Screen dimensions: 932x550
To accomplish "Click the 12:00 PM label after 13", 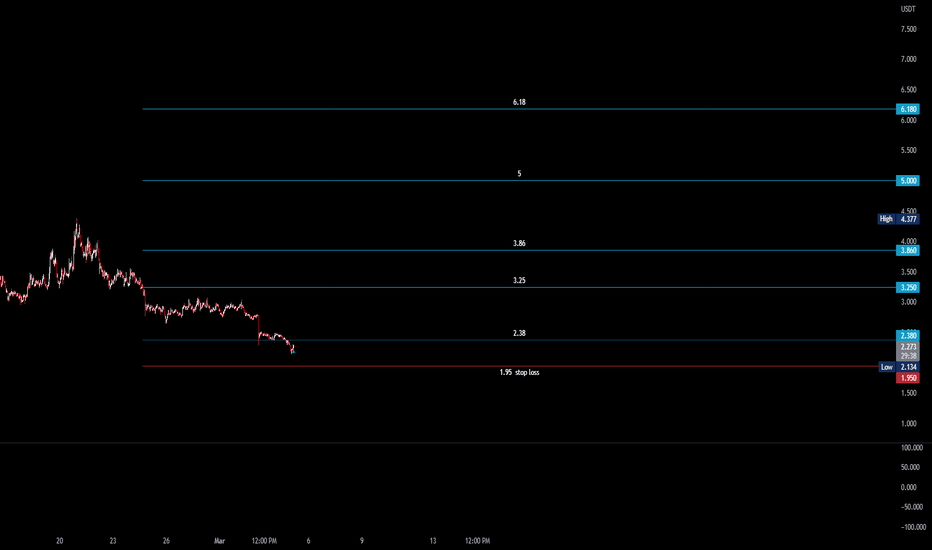I will click(x=477, y=541).
